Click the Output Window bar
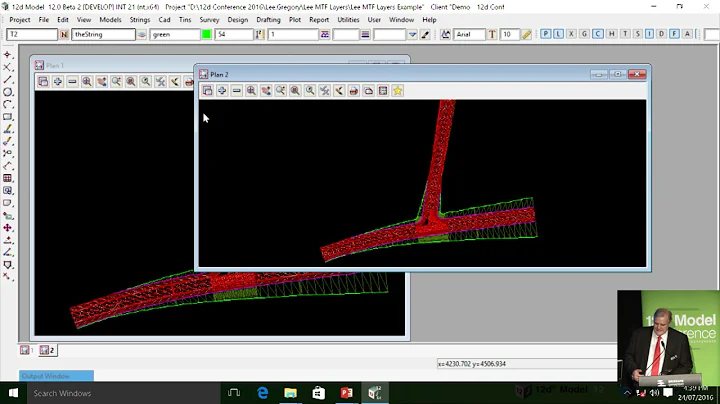Image resolution: width=720 pixels, height=404 pixels. (56, 376)
